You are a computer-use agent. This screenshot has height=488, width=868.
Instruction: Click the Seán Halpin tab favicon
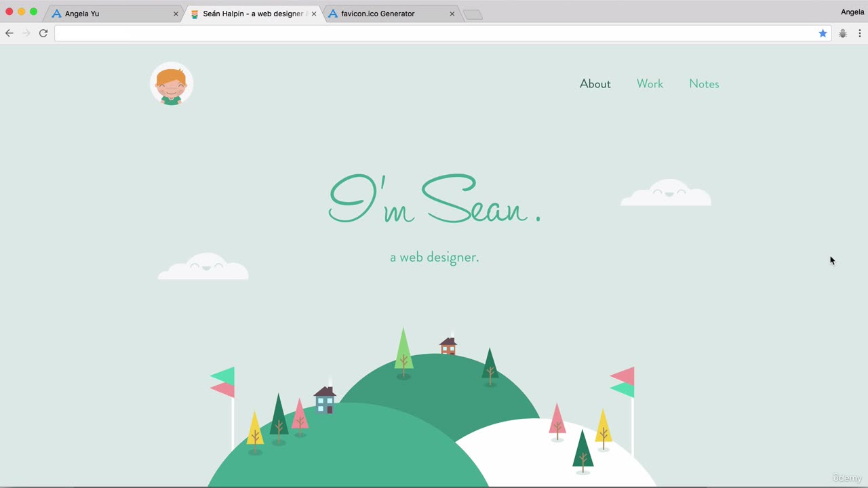click(x=195, y=14)
